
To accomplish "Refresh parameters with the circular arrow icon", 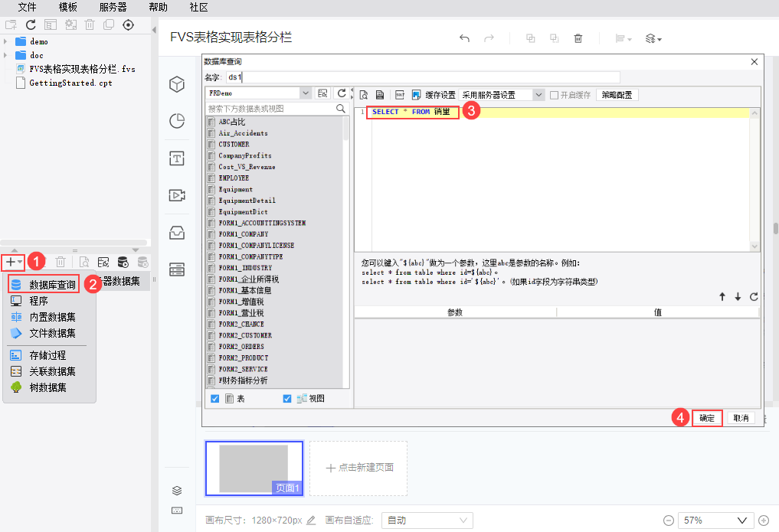I will 754,296.
